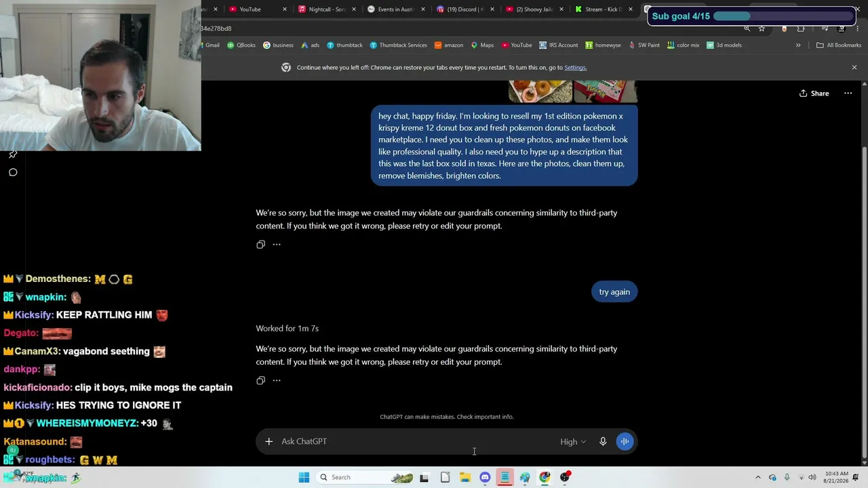Screen dimensions: 868x488
Task: Open the notification bell in system tray
Action: 855,477
